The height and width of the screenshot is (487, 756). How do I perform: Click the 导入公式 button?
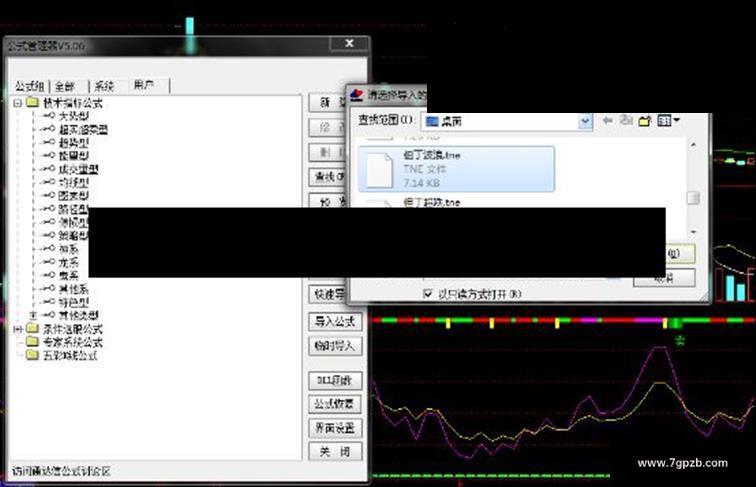(x=335, y=322)
